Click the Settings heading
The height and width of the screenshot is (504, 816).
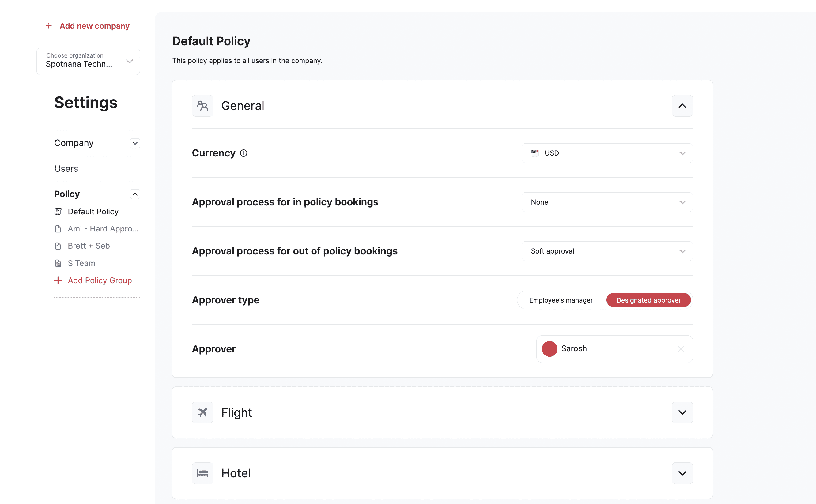pyautogui.click(x=86, y=103)
